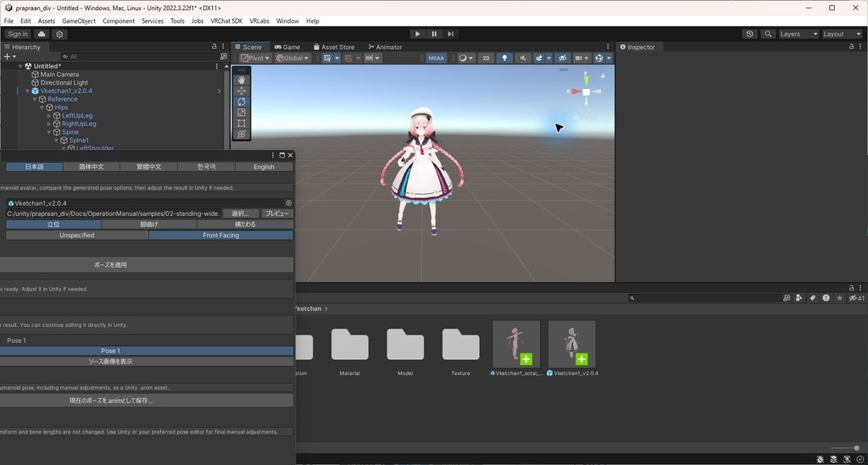Open the VRChat SDK menu

coord(226,21)
